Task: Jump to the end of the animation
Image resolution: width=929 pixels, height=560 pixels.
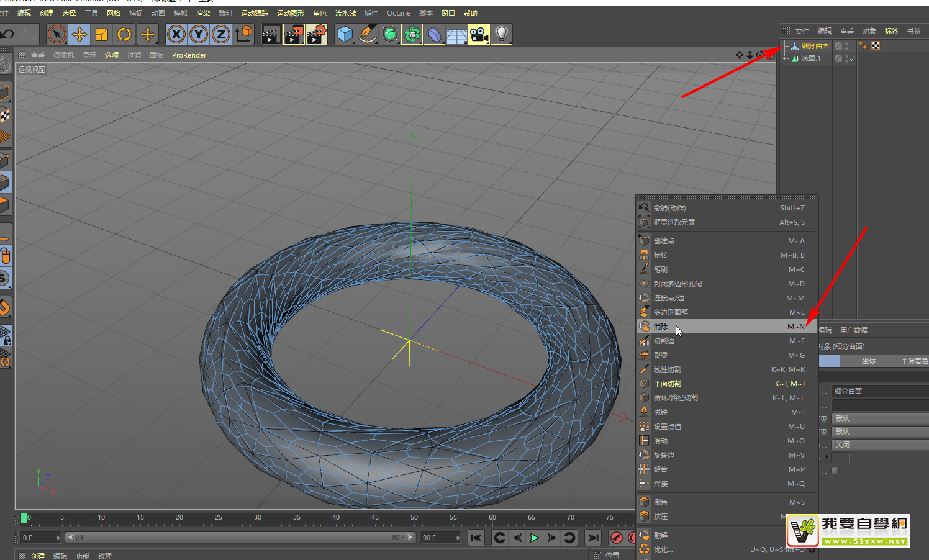Action: [x=593, y=538]
